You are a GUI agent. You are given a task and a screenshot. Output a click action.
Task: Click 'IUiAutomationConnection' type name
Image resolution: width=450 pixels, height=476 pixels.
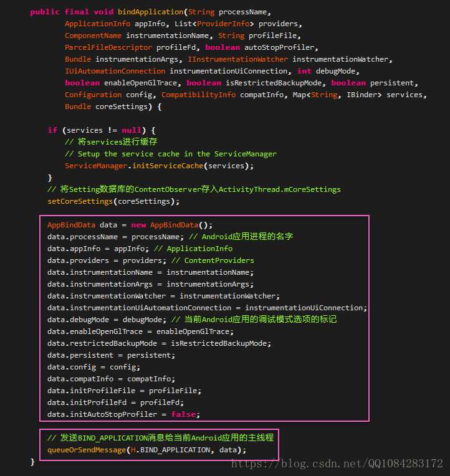[115, 71]
